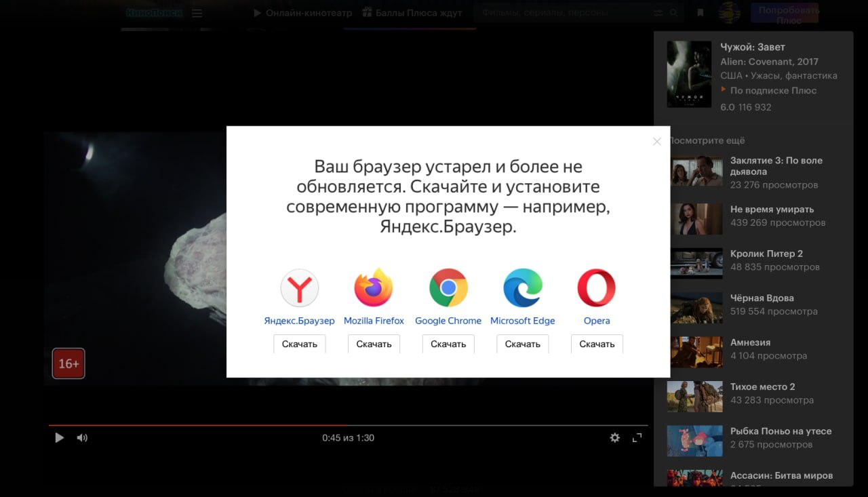
Task: Open Рыбка Поньо на утесе title
Action: pos(781,431)
